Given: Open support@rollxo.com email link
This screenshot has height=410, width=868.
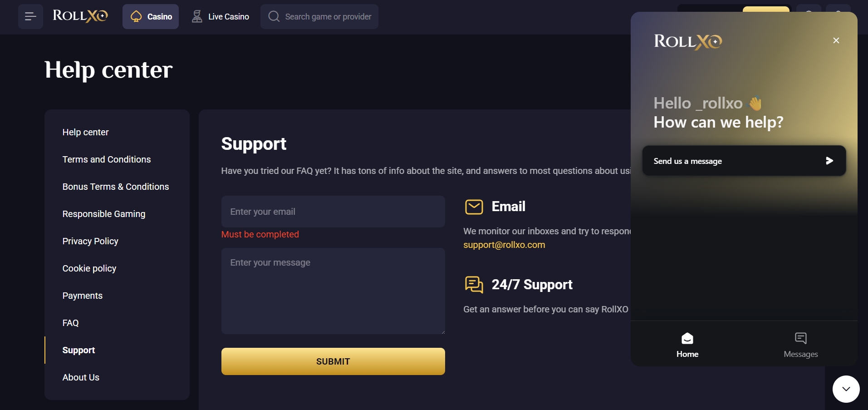Looking at the screenshot, I should pyautogui.click(x=504, y=245).
